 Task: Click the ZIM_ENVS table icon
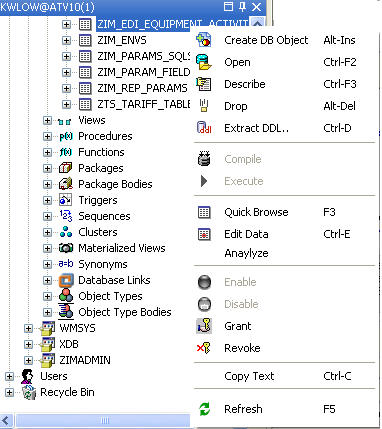[x=85, y=40]
